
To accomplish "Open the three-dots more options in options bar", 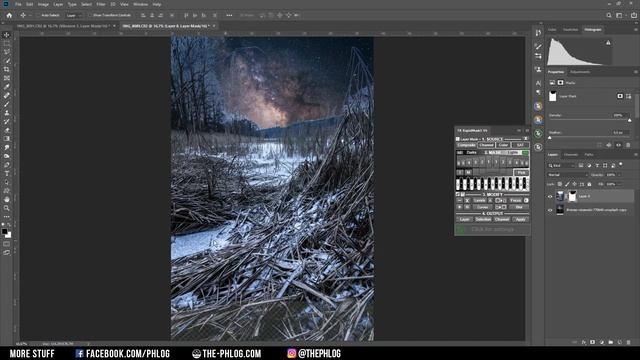I will click(229, 15).
